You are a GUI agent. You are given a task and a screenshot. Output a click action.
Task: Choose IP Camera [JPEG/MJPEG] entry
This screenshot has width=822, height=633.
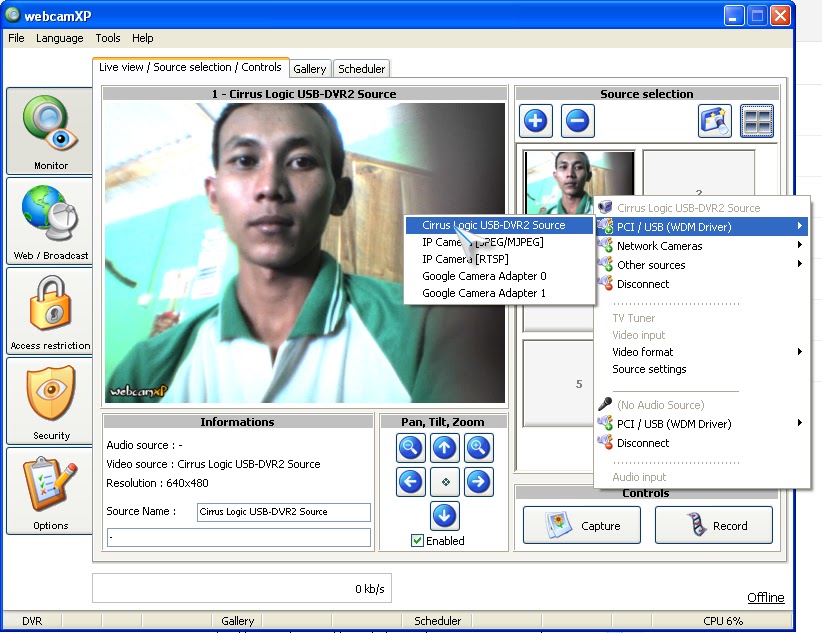(499, 242)
